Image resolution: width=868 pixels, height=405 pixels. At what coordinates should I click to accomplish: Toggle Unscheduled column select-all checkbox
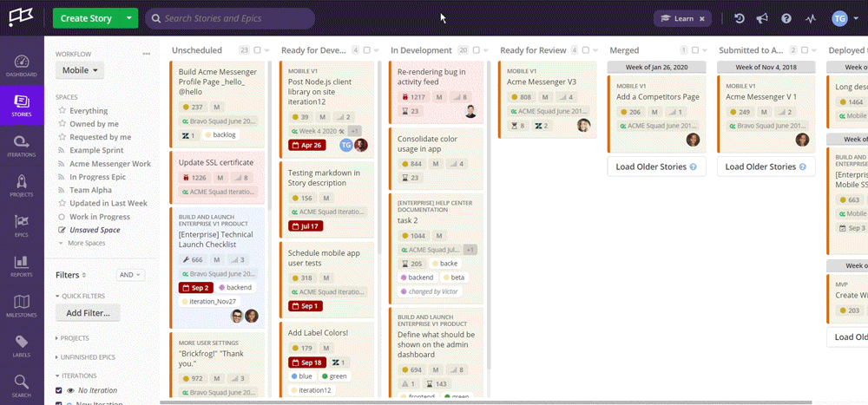pos(257,50)
